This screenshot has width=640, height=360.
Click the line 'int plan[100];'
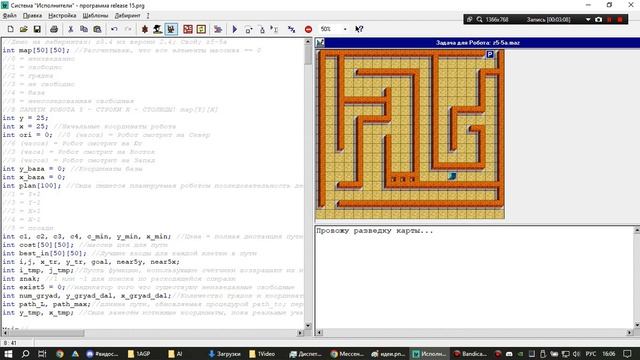pyautogui.click(x=32, y=185)
